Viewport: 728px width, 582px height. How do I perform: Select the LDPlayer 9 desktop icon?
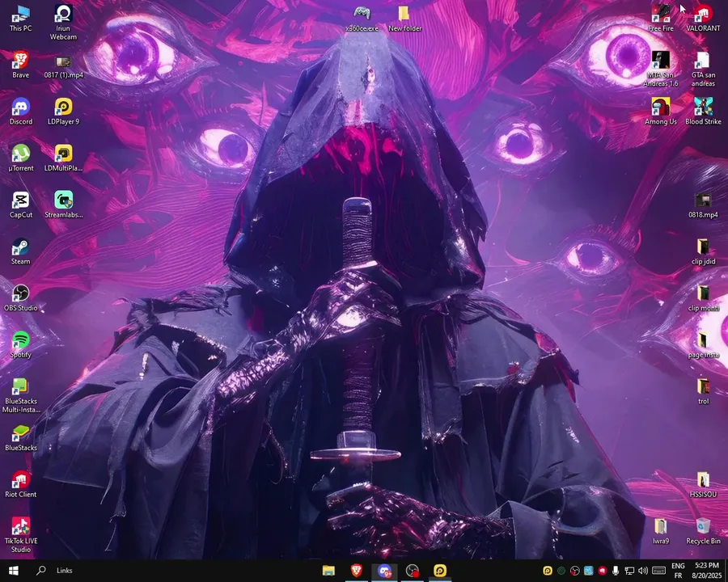coord(64,112)
